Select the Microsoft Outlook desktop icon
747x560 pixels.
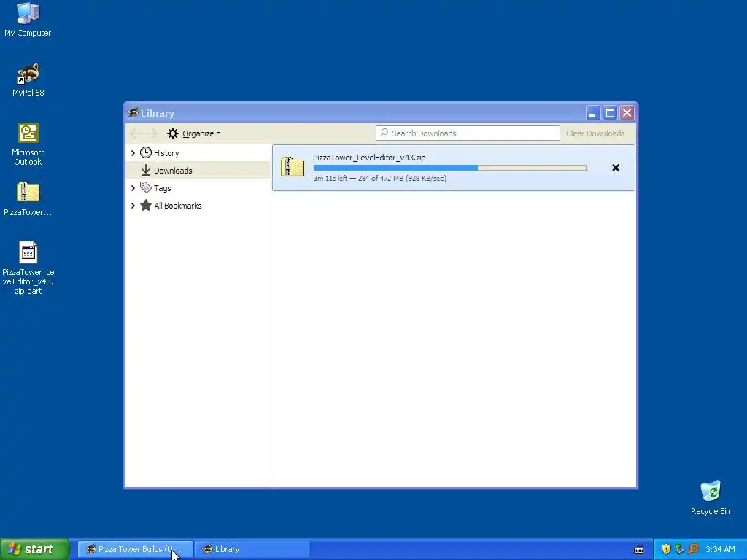click(x=28, y=144)
